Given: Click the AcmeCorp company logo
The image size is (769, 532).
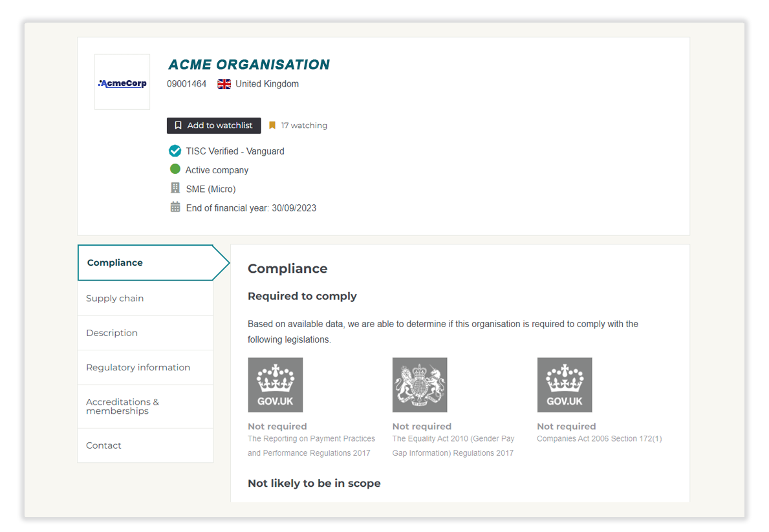Looking at the screenshot, I should [122, 83].
